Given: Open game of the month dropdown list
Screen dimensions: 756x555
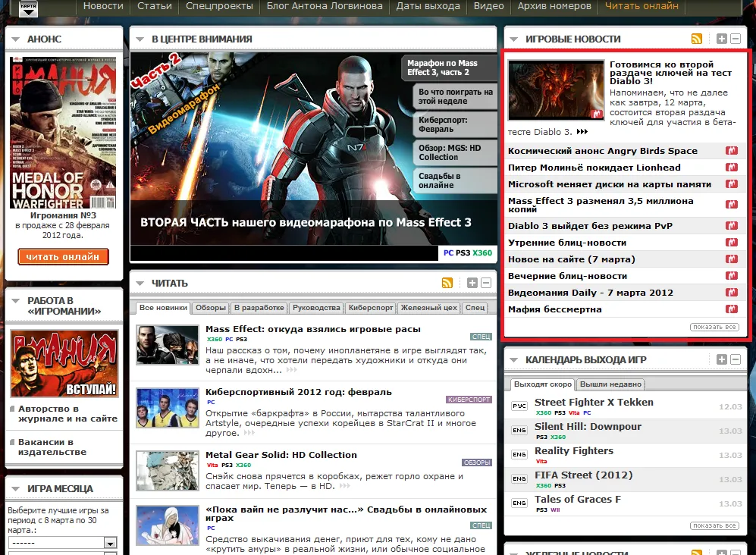Looking at the screenshot, I should (111, 543).
